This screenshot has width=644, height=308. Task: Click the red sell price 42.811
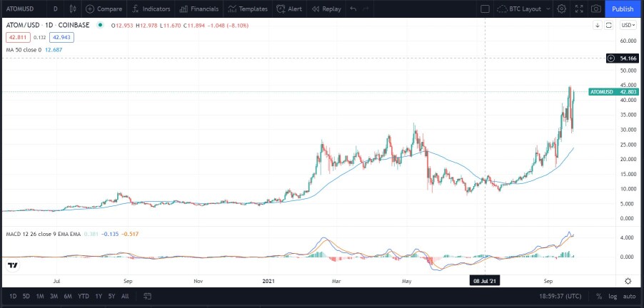[18, 38]
